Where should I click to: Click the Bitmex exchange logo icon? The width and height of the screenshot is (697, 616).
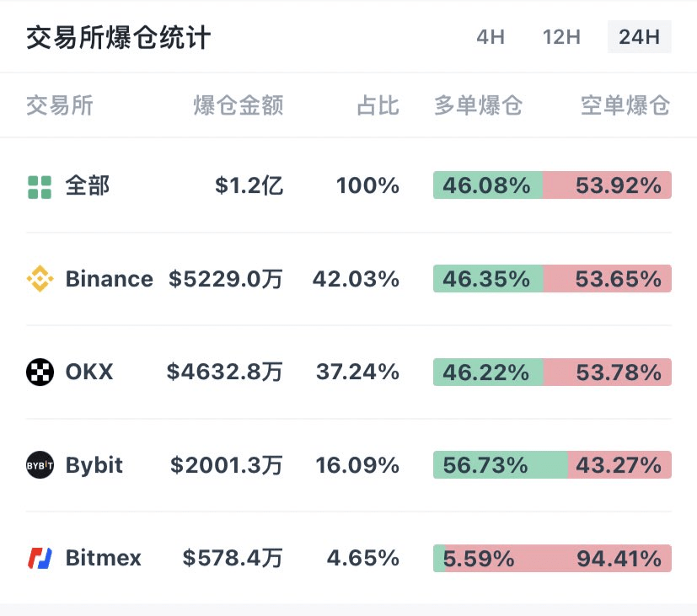[x=40, y=558]
